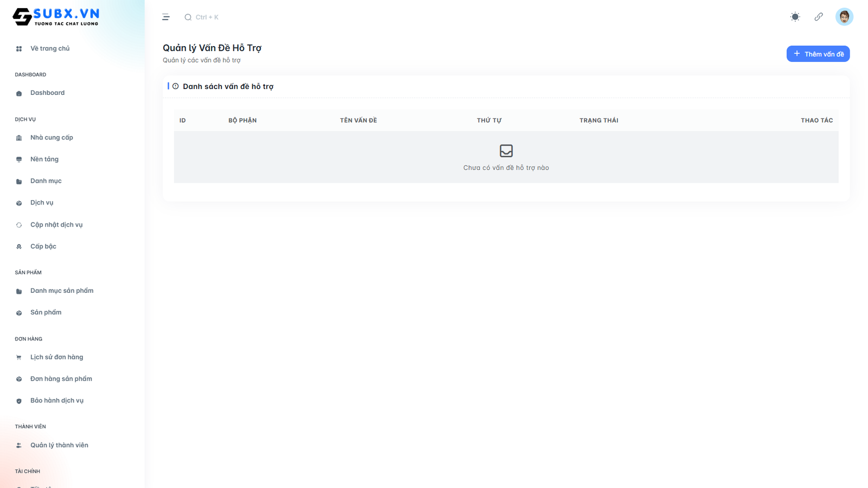Screen dimensions: 868x488
Task: Go to Quản lý thành viên
Action: click(x=59, y=445)
